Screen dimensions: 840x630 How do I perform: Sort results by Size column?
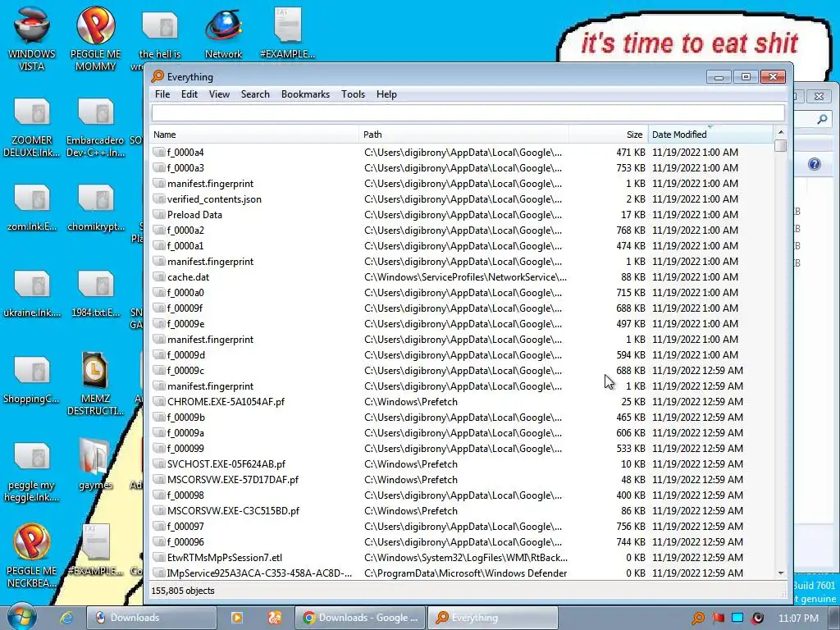coord(609,135)
